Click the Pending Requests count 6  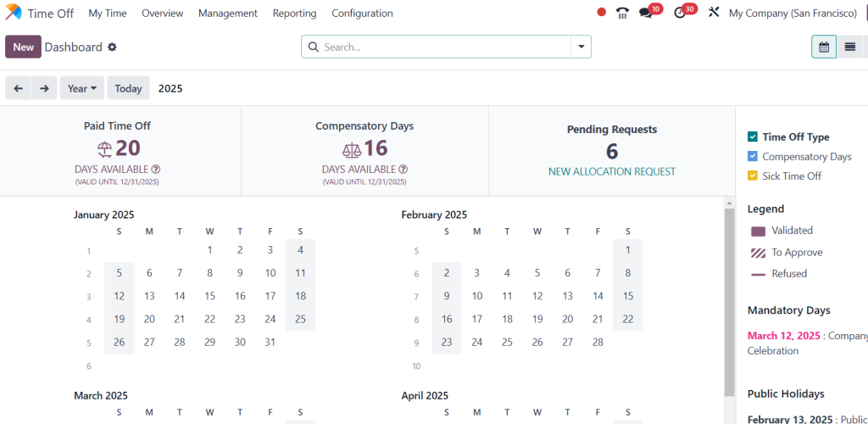(x=612, y=151)
